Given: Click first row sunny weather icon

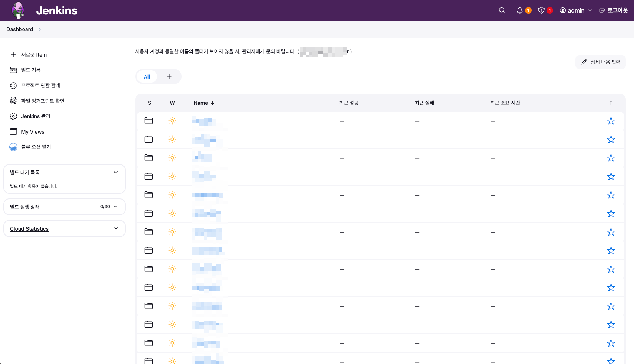Looking at the screenshot, I should pos(172,121).
